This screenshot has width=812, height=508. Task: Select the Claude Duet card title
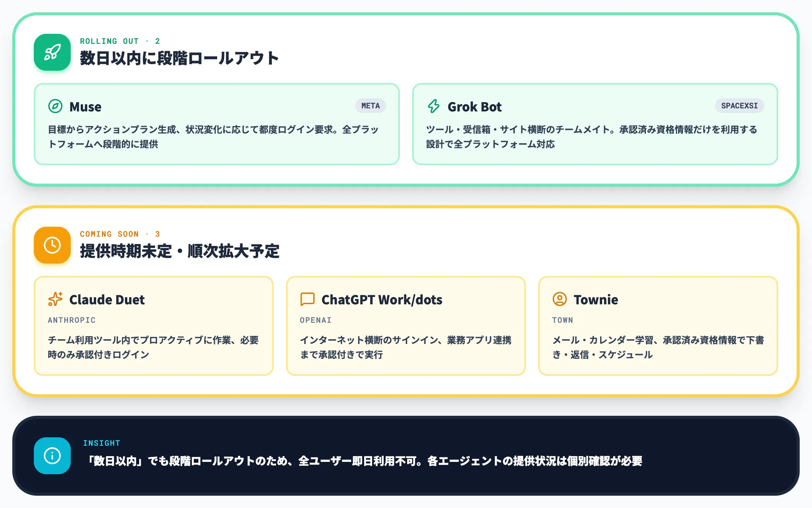pos(107,300)
